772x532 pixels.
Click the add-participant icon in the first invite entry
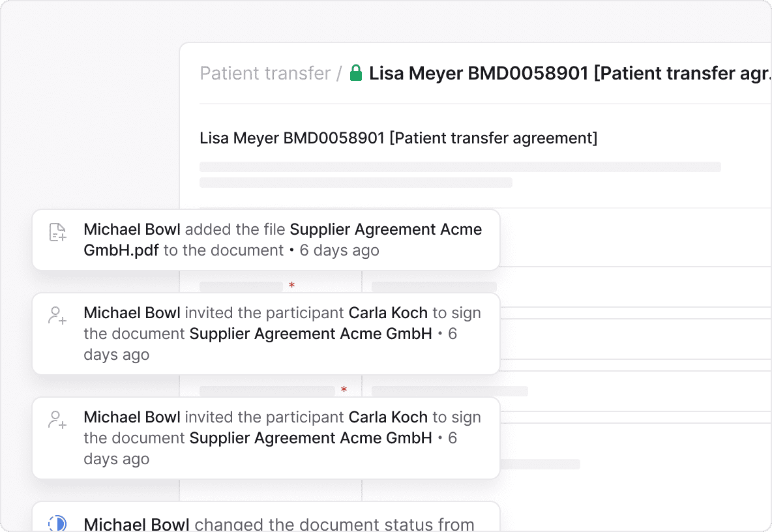[x=58, y=316]
